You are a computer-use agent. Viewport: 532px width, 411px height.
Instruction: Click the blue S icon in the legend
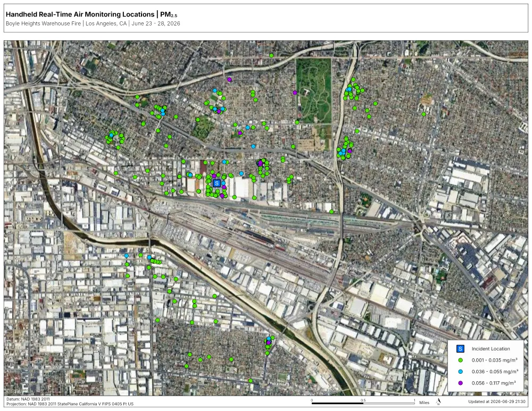[x=460, y=349]
